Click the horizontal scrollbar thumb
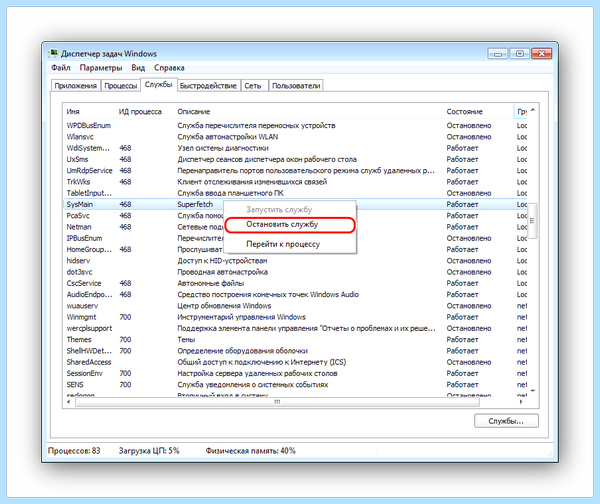 coord(277,402)
